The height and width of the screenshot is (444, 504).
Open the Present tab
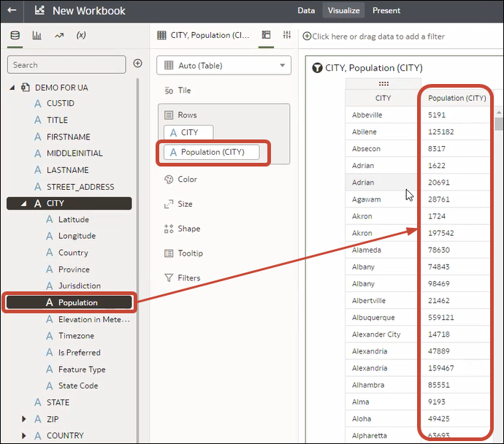tap(386, 11)
